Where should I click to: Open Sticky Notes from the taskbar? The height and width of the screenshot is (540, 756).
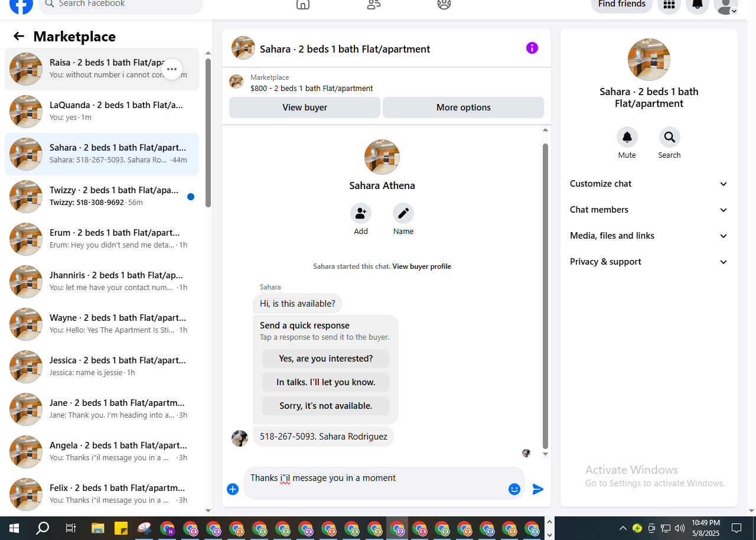point(121,528)
